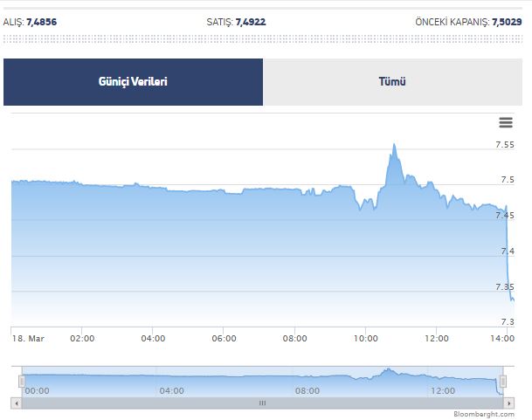This screenshot has height=420, width=532.
Task: Click the main chart 04:00 axis label
Action: [x=153, y=338]
